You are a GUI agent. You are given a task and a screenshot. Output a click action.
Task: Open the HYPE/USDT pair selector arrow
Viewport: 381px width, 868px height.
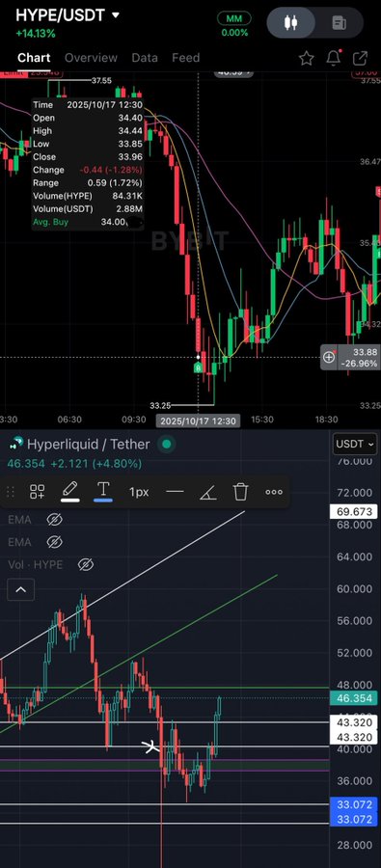[115, 15]
